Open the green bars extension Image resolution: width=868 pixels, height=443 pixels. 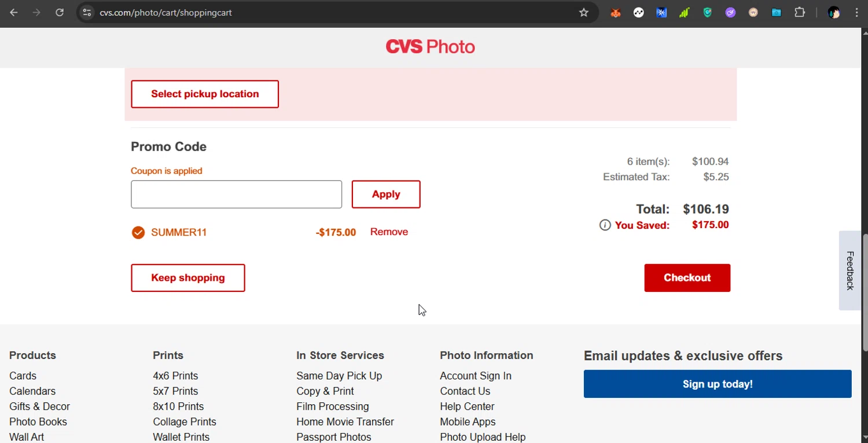pos(685,12)
